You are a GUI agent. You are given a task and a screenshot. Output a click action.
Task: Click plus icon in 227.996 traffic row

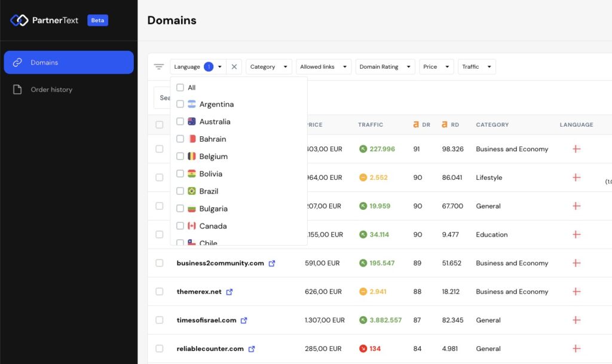pos(577,149)
